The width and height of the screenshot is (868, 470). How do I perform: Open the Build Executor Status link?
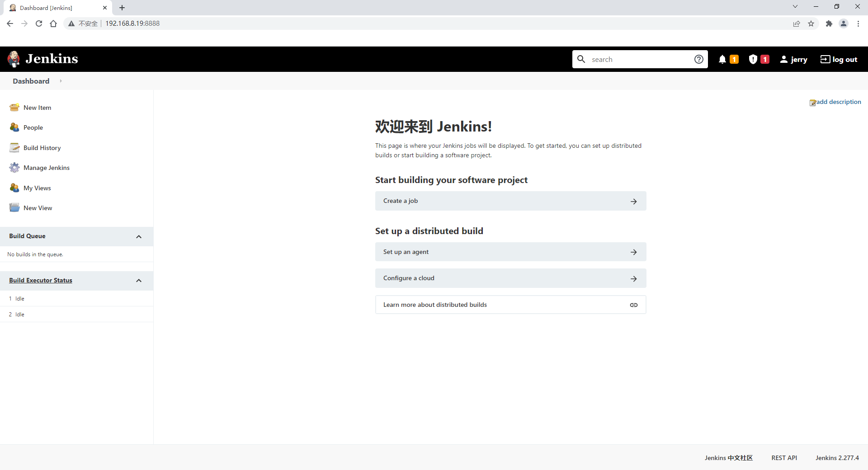[x=40, y=280]
